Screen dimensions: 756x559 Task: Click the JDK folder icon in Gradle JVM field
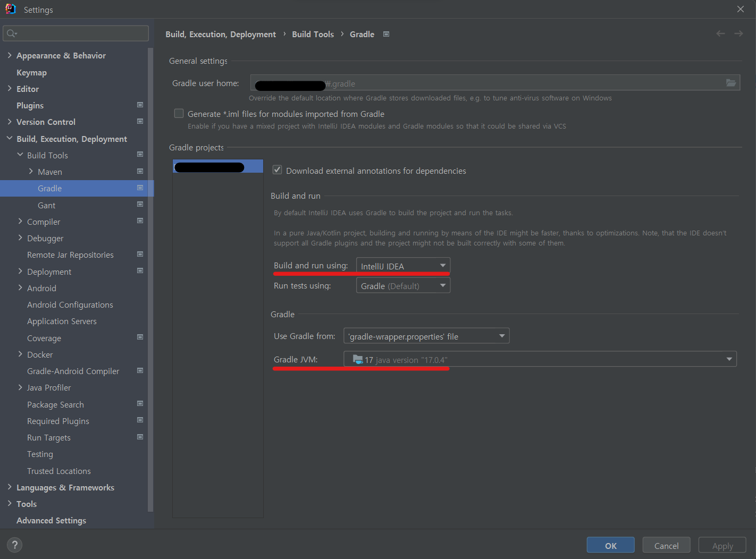click(x=358, y=359)
